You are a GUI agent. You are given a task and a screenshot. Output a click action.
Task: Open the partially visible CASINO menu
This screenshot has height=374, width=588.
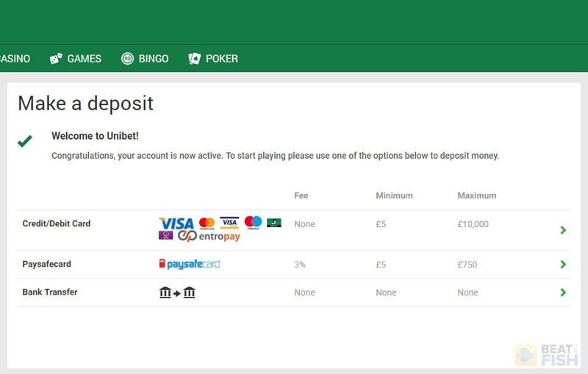[x=15, y=59]
